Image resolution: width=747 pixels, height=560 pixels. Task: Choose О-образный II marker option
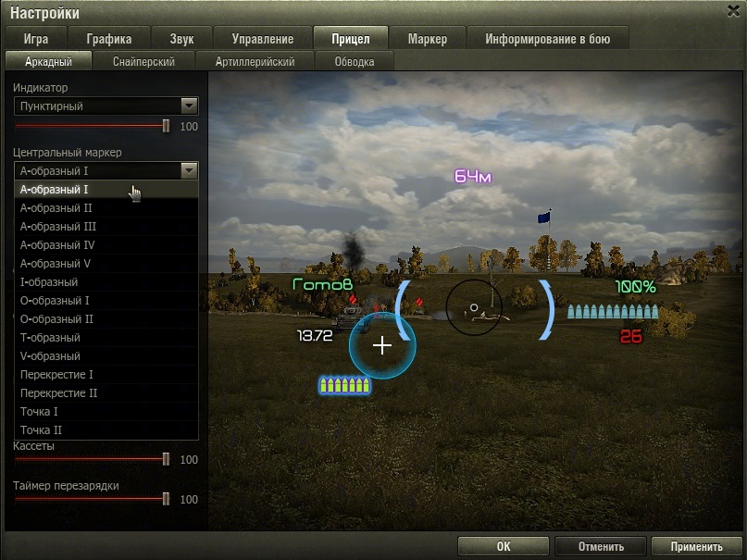[x=106, y=319]
